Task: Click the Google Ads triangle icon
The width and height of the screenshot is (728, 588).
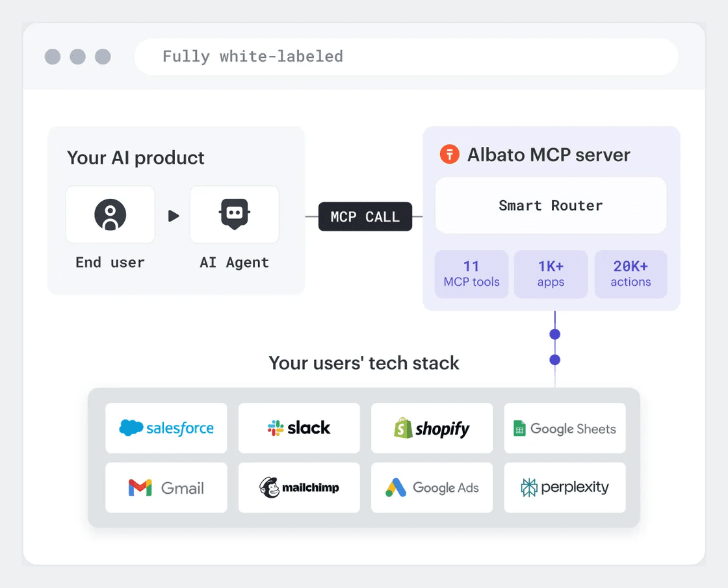Action: [x=396, y=487]
